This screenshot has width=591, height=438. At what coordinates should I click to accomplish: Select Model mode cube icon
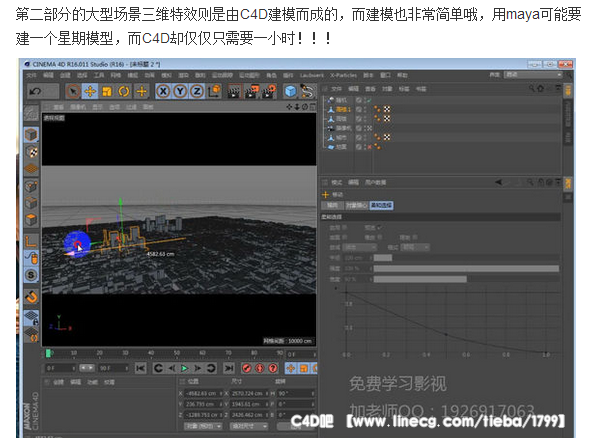pos(31,134)
